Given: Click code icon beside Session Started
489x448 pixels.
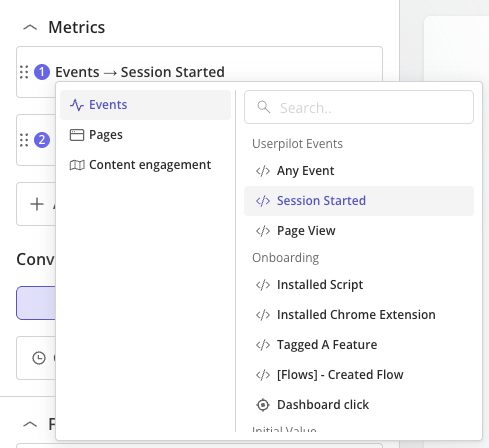Looking at the screenshot, I should click(263, 201).
